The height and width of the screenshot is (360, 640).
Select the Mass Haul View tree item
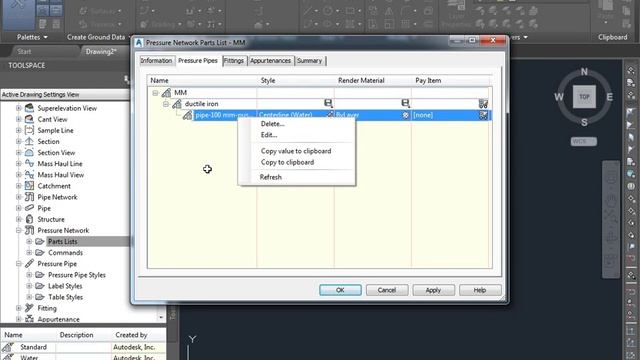60,175
